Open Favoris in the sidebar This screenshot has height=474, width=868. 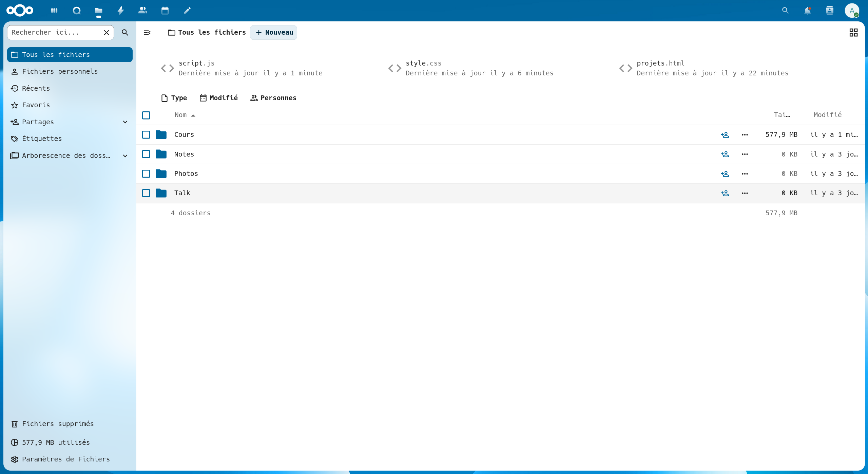[36, 105]
